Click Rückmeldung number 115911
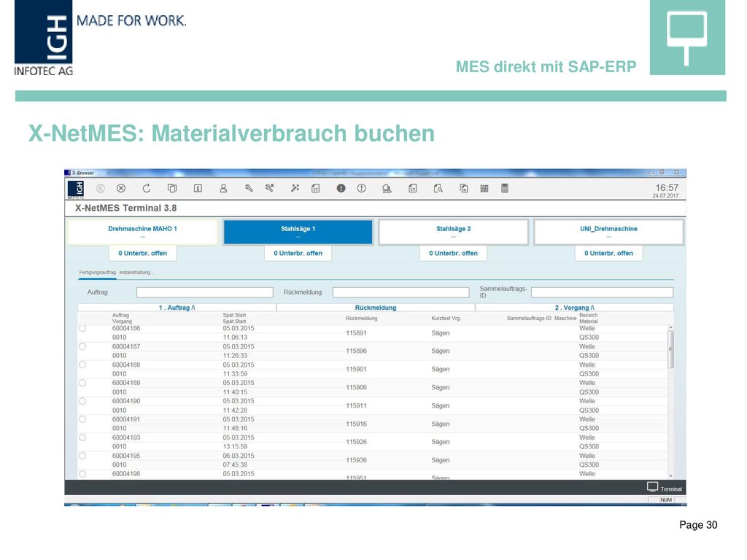 coord(356,405)
